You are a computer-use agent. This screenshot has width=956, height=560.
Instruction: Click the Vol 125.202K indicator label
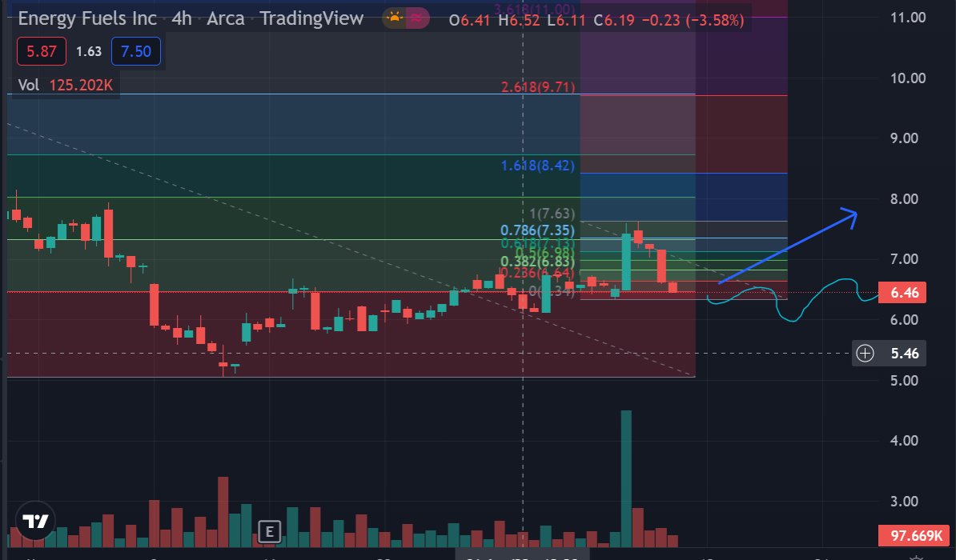[x=65, y=85]
